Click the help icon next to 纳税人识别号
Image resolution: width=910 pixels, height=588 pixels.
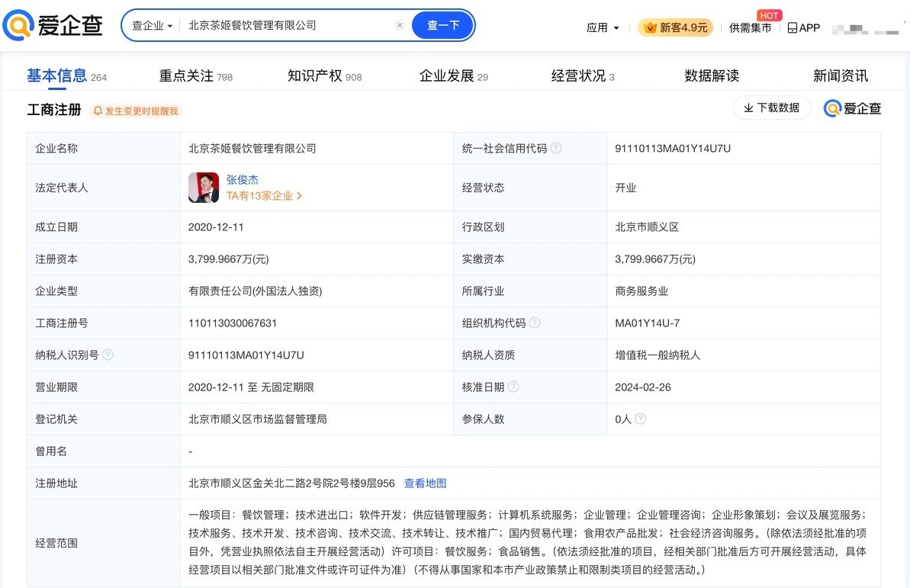tap(108, 355)
